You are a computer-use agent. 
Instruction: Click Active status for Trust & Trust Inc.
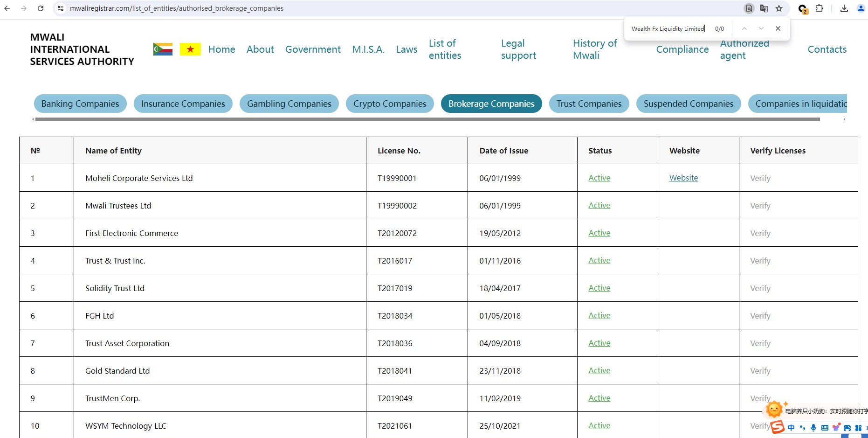pyautogui.click(x=599, y=260)
